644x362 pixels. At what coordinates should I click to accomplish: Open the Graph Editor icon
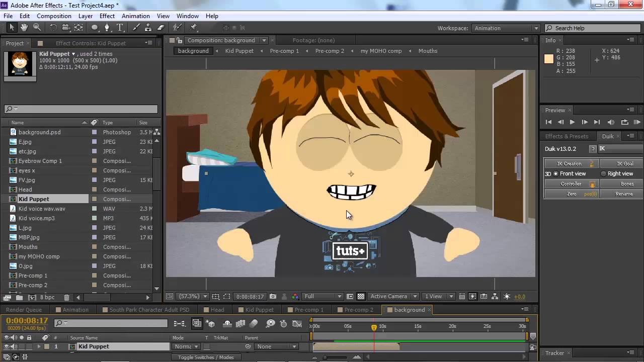pyautogui.click(x=297, y=324)
